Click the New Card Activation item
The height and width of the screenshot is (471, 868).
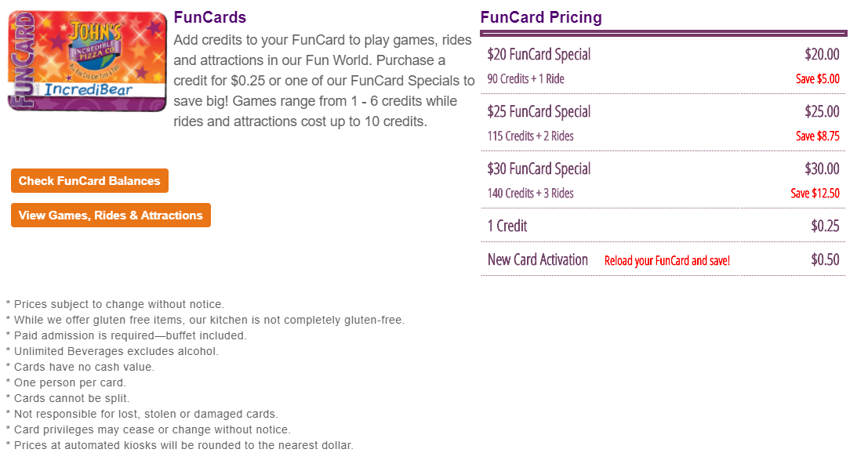[x=538, y=260]
